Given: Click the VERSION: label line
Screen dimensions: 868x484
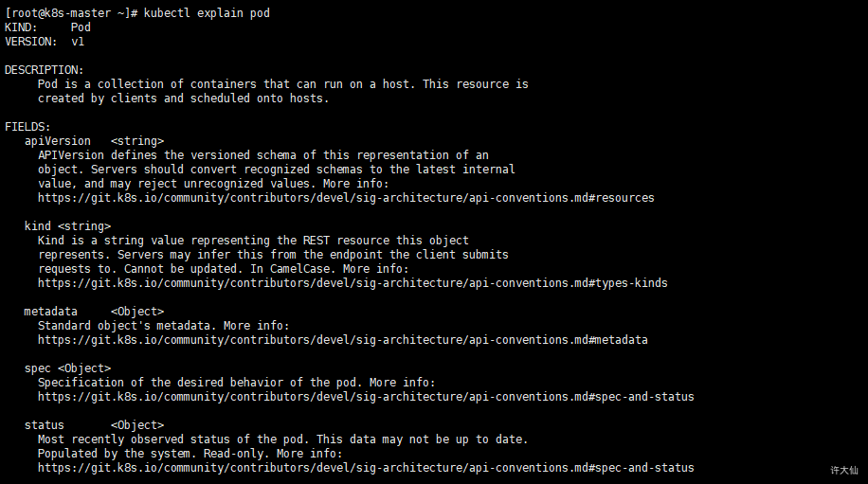Looking at the screenshot, I should [45, 42].
